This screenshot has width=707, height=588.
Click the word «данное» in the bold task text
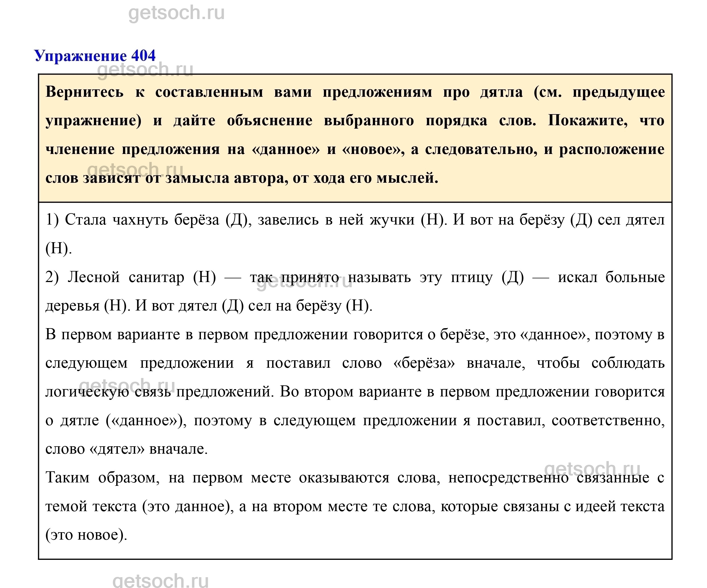tap(286, 149)
